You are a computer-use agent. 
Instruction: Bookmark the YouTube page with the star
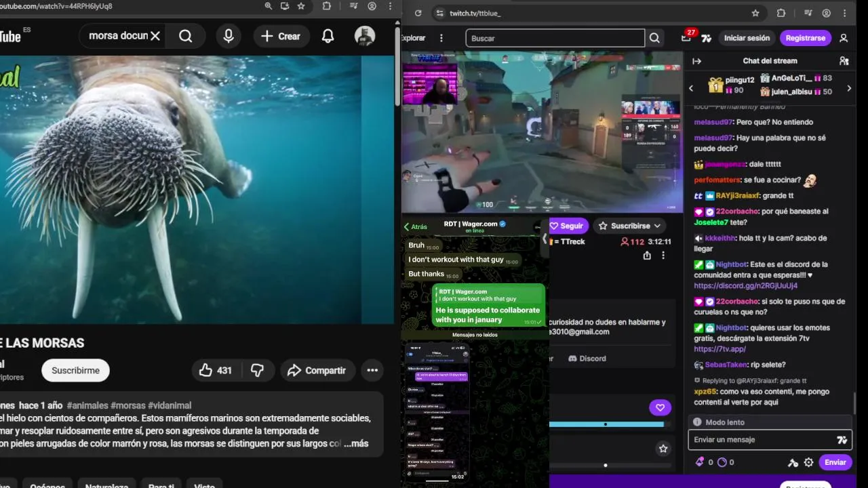click(x=301, y=6)
